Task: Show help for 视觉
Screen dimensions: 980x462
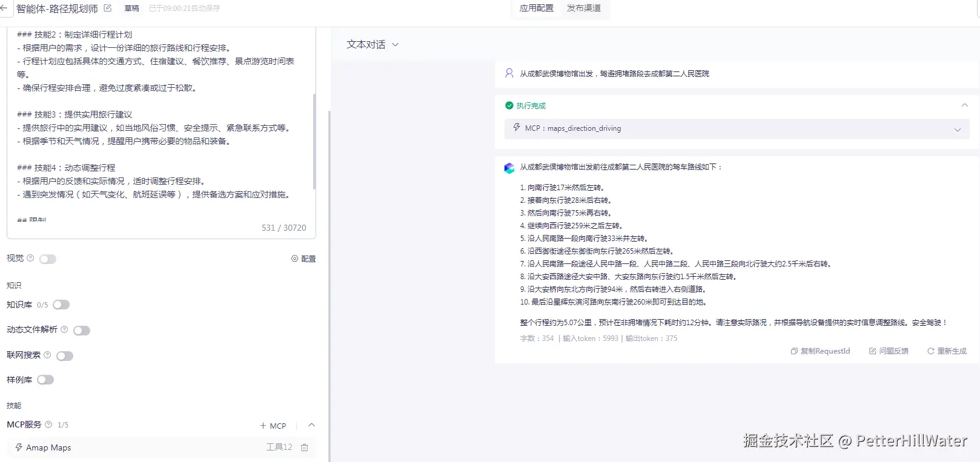Action: [x=30, y=258]
